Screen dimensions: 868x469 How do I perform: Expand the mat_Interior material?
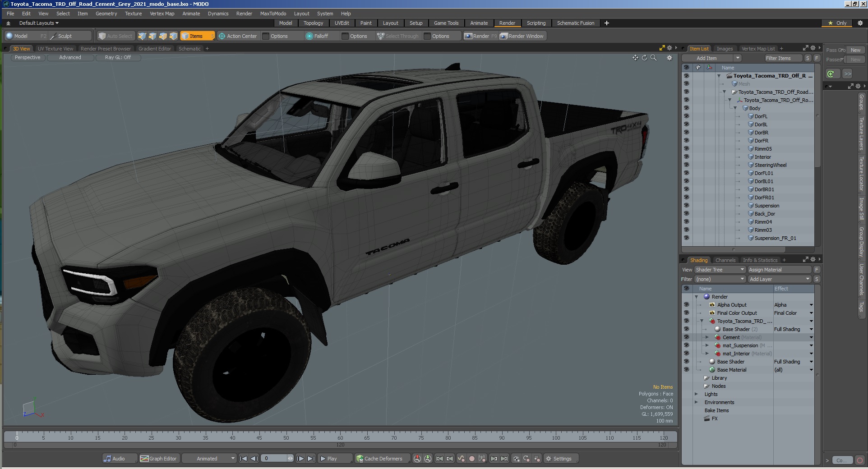point(707,354)
